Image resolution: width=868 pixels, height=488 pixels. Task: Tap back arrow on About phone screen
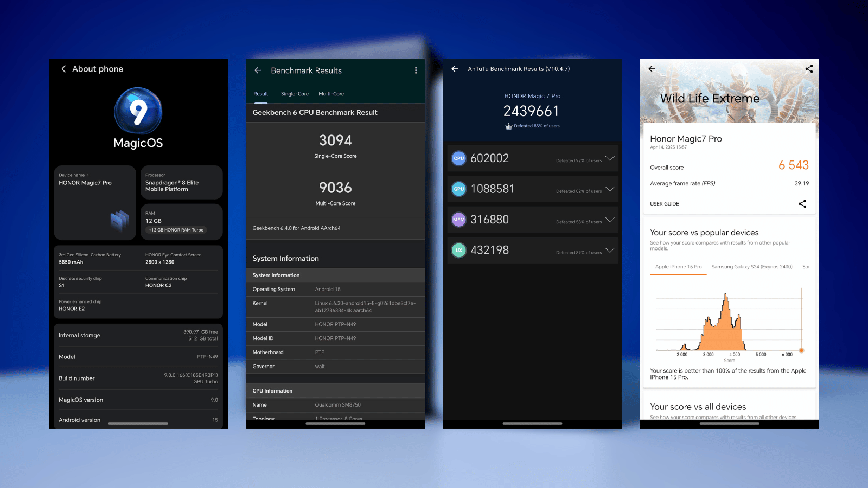pyautogui.click(x=63, y=69)
